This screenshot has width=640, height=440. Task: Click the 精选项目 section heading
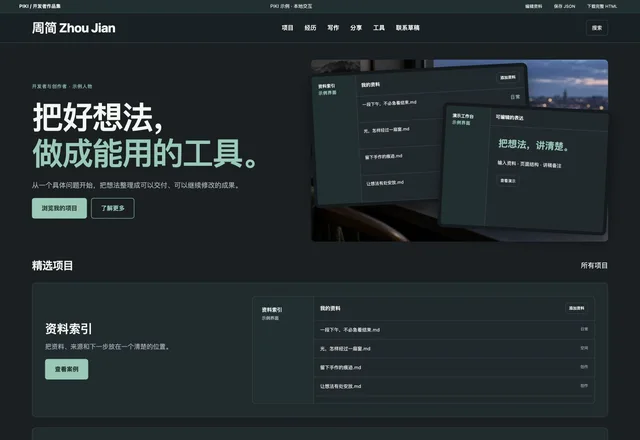pos(52,265)
